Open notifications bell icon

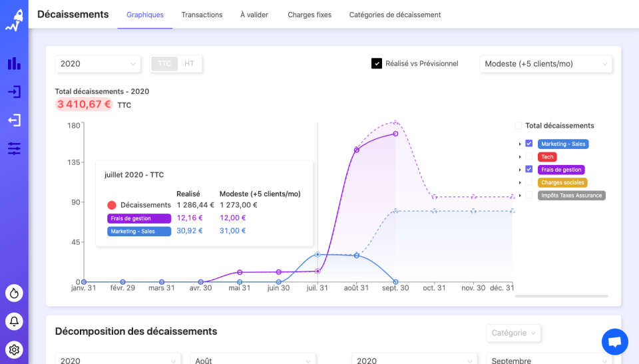tap(14, 321)
